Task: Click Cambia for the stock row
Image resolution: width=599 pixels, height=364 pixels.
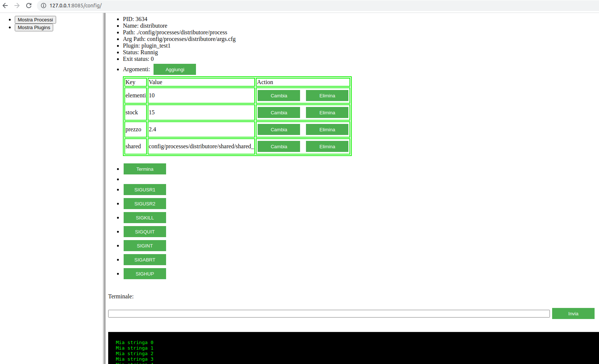Action: pyautogui.click(x=279, y=112)
